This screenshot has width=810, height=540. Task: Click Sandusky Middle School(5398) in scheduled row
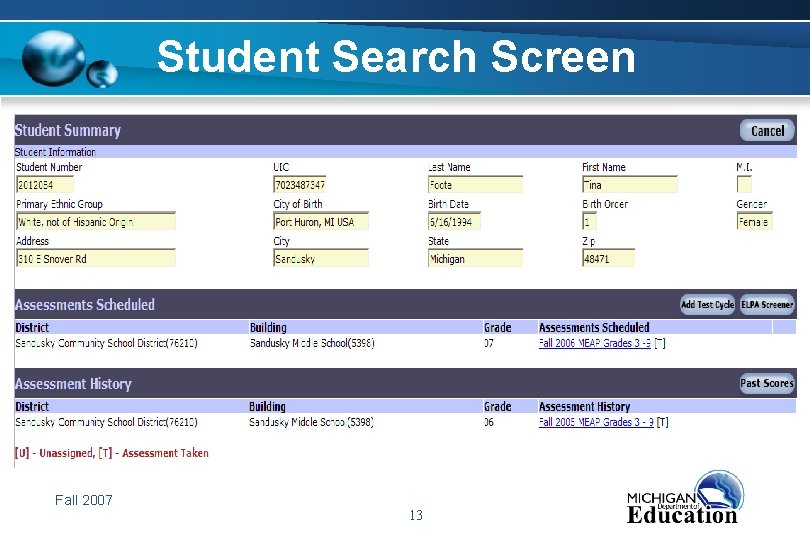(312, 343)
